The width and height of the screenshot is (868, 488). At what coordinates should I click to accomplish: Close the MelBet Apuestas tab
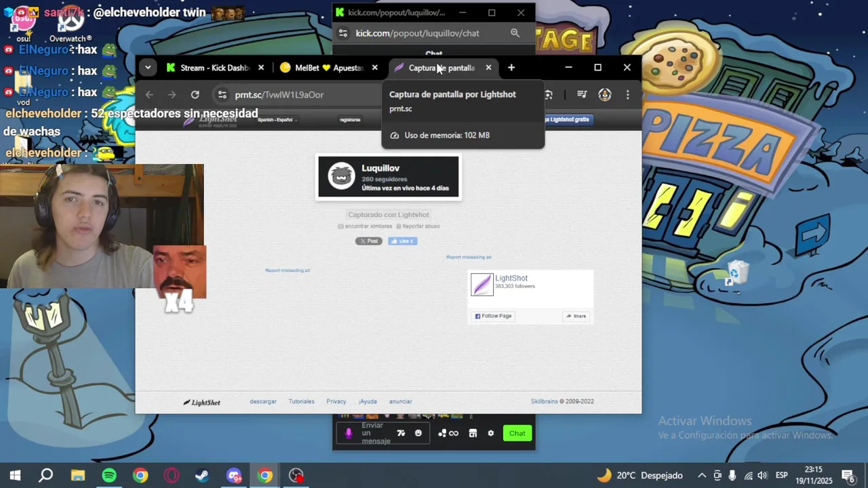375,68
